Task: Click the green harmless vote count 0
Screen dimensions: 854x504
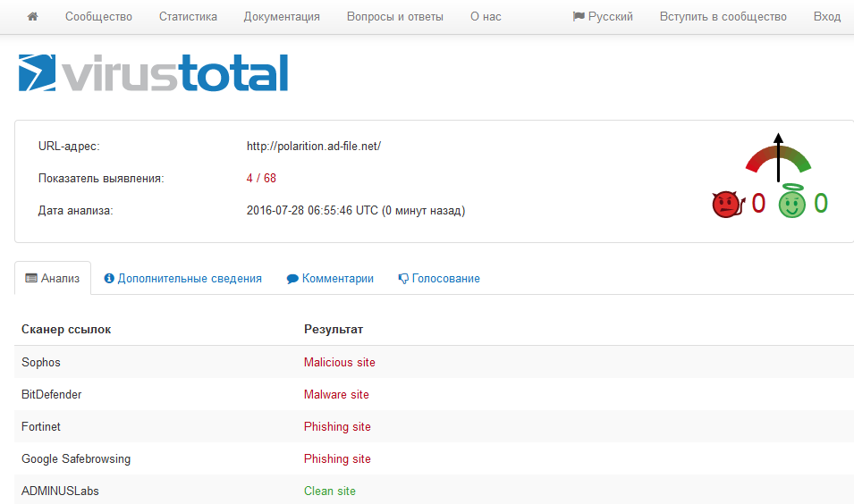Action: (821, 203)
